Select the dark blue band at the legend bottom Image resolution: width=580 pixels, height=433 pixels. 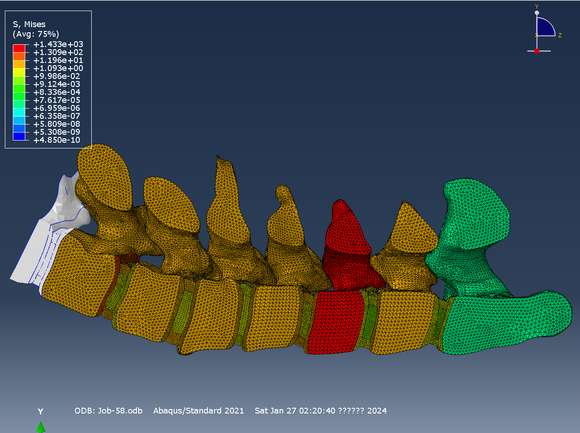pyautogui.click(x=19, y=136)
